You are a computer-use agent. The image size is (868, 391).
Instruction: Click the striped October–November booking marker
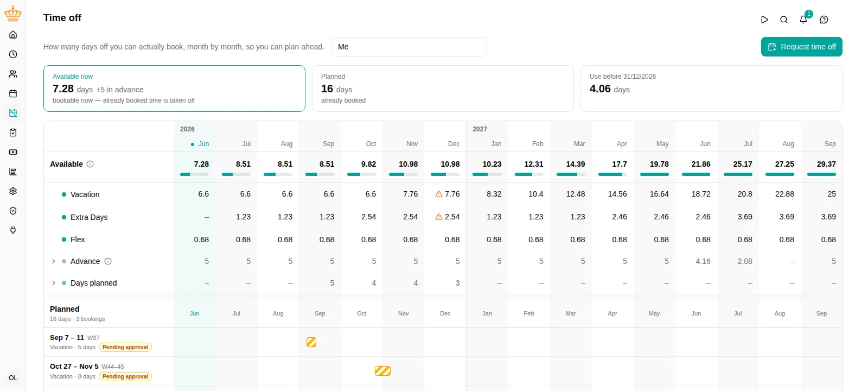click(382, 371)
